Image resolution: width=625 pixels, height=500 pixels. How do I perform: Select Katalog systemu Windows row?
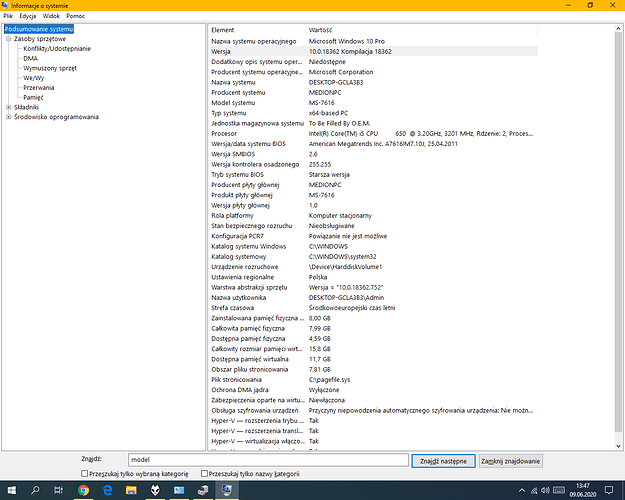[374, 246]
